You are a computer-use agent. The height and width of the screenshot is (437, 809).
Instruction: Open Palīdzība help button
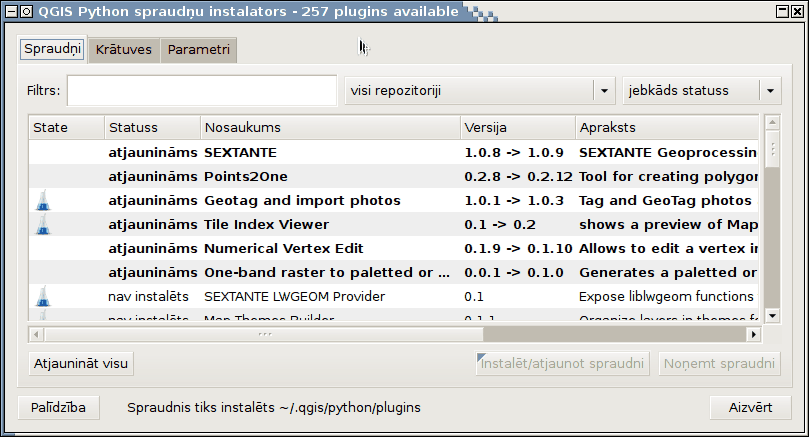(58, 408)
